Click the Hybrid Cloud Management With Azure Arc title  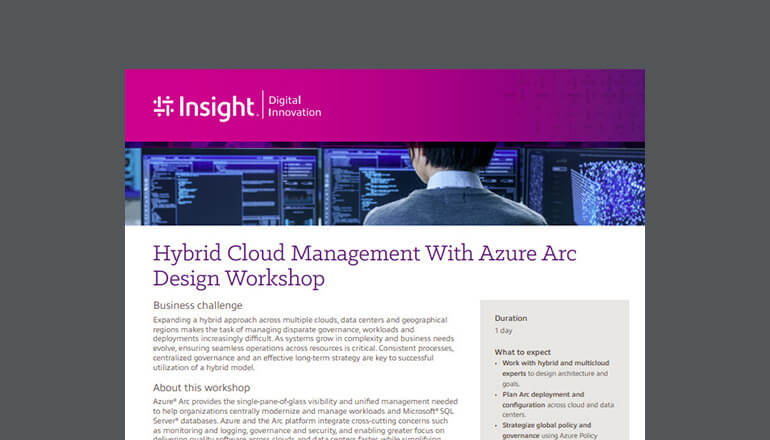click(x=365, y=266)
